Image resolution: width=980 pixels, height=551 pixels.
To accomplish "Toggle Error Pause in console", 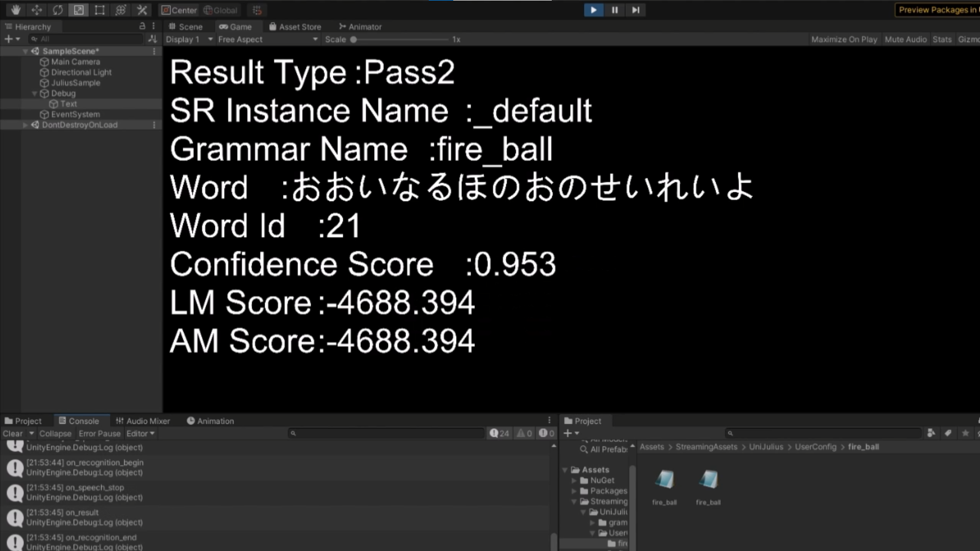I will [x=100, y=433].
